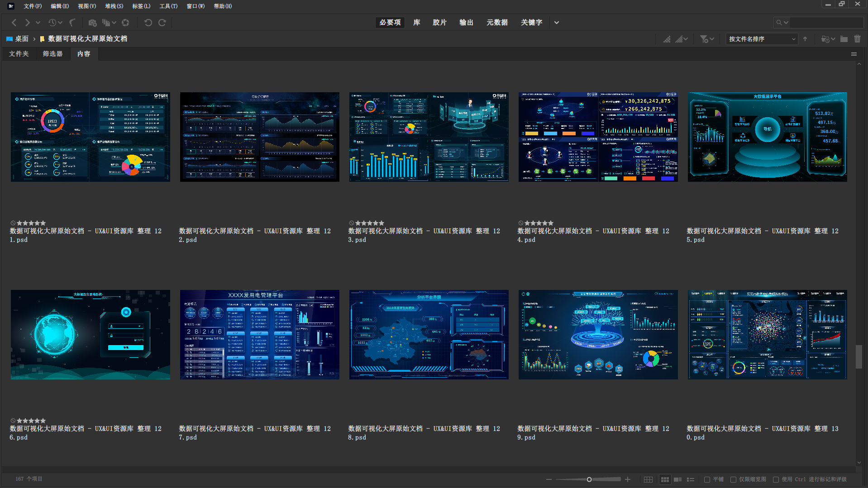Select the 125.psd big data platform thumbnail
The image size is (868, 488).
(x=768, y=137)
